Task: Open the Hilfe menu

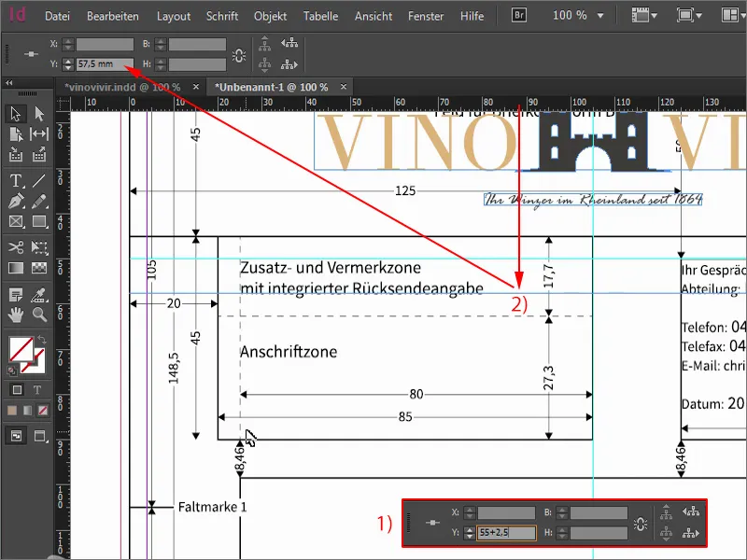Action: 472,16
